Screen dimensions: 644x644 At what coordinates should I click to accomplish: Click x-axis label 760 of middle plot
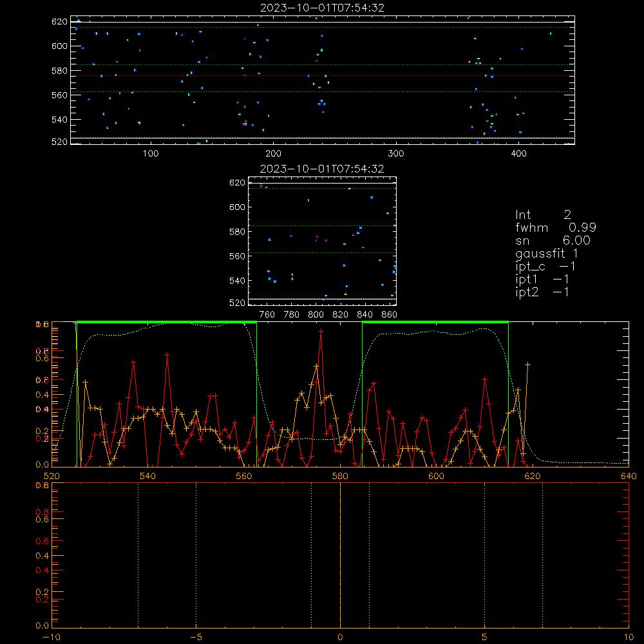click(x=267, y=315)
